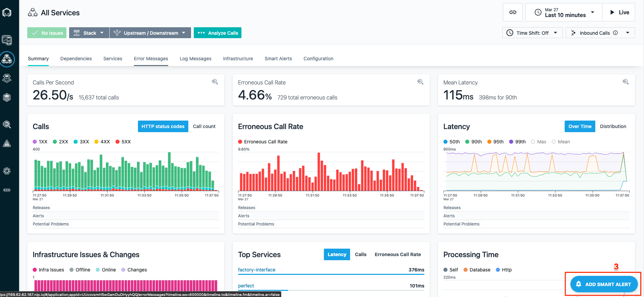Toggle Http series in Processing Time
The width and height of the screenshot is (644, 297).
pyautogui.click(x=504, y=270)
